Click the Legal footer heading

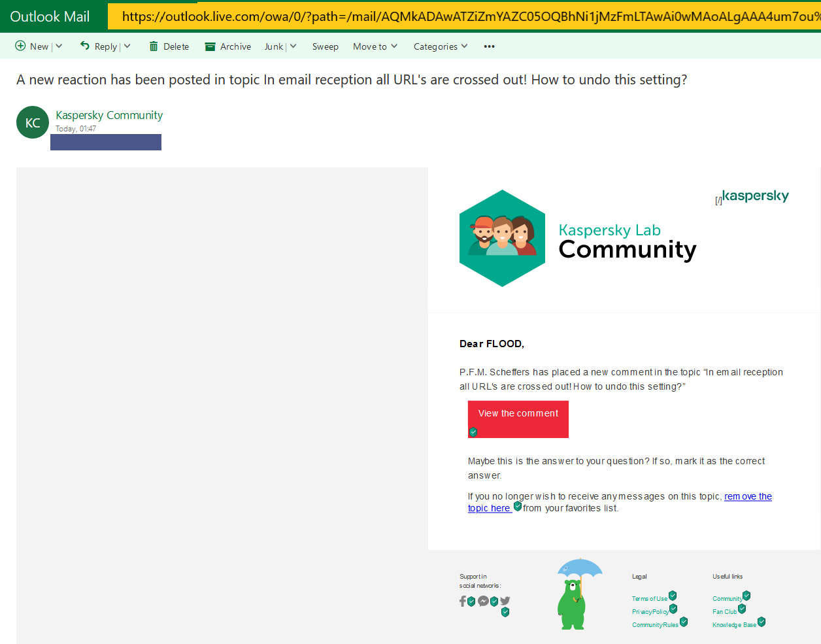point(639,577)
